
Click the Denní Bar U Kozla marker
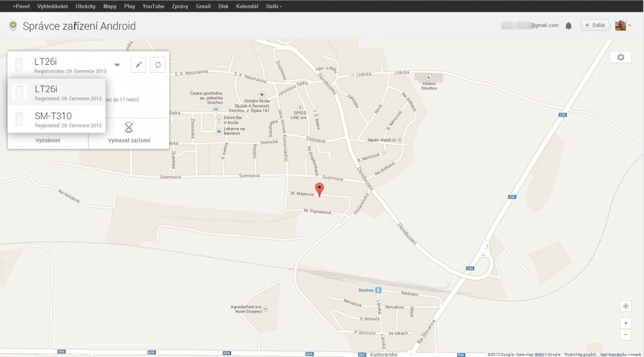(x=219, y=120)
